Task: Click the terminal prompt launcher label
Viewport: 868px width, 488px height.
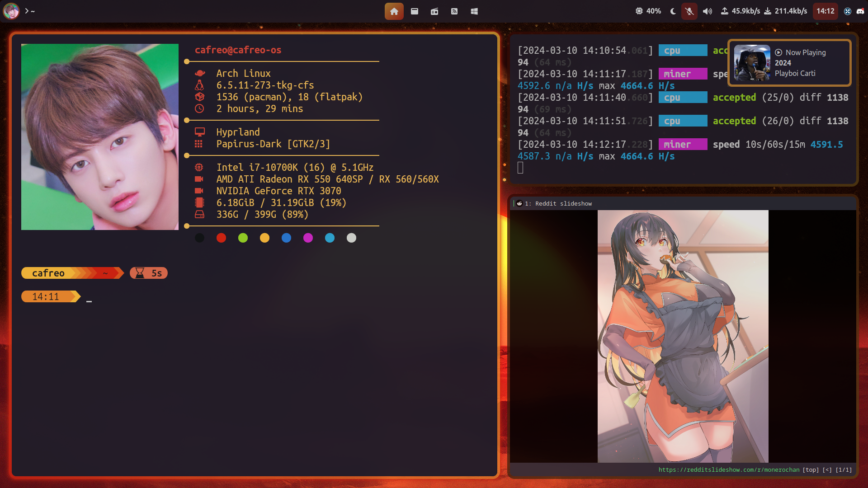Action: click(30, 11)
